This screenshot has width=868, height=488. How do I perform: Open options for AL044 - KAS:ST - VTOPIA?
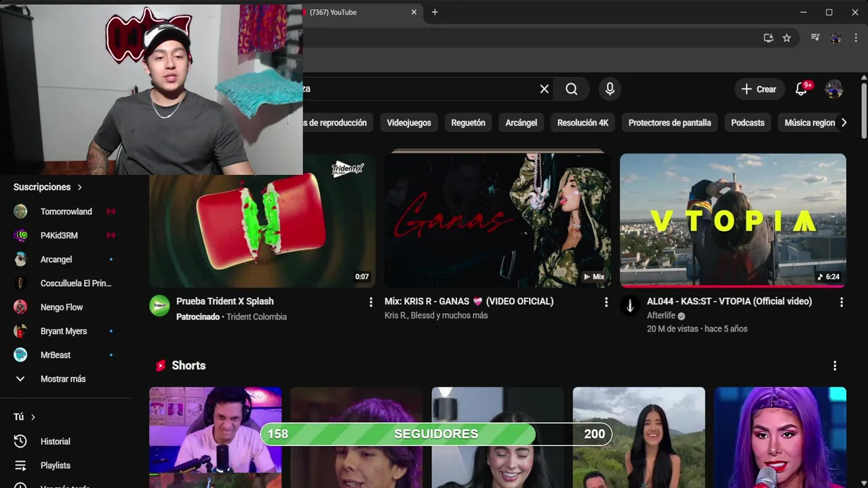pos(842,302)
